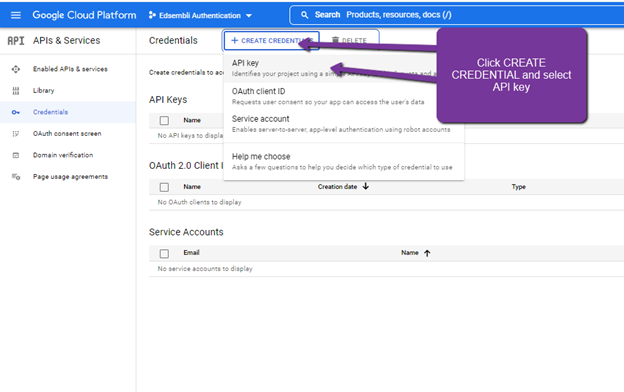Expand the Edsembli Authentication project selector
This screenshot has height=392, width=624.
tap(200, 16)
